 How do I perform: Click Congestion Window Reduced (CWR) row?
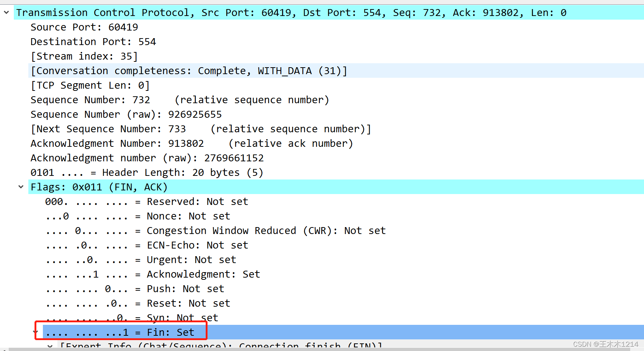(x=343, y=230)
